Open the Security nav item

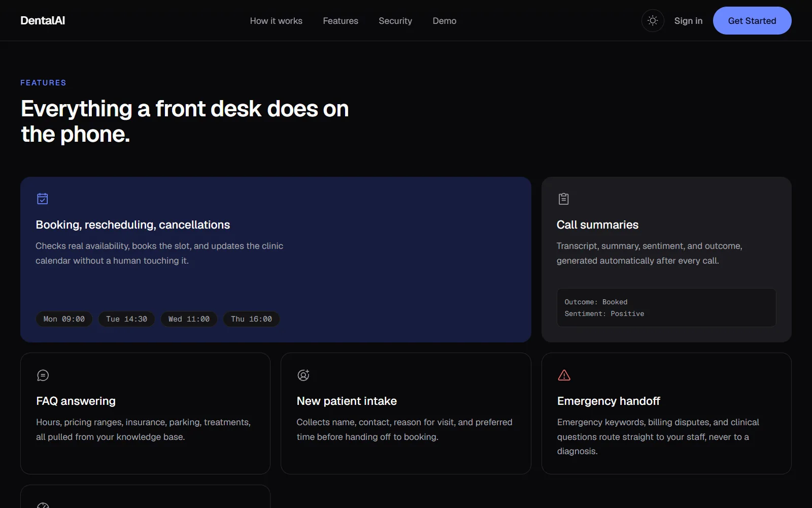[x=395, y=21]
